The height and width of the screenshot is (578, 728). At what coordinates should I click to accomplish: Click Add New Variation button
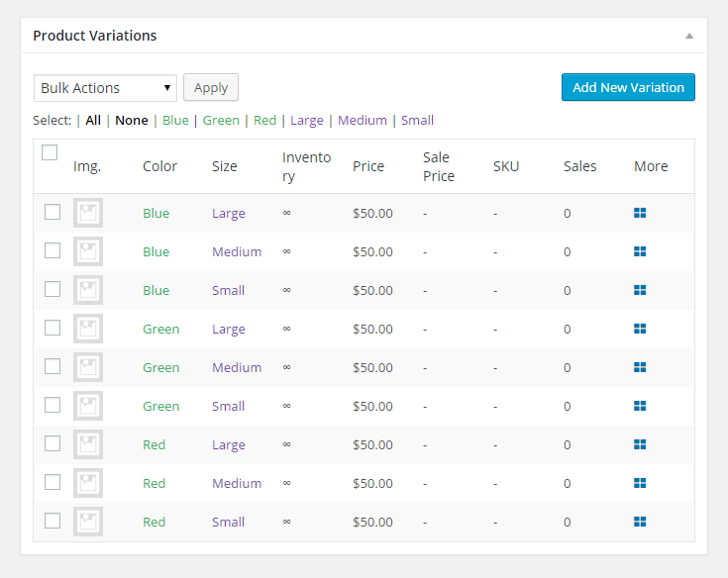pyautogui.click(x=628, y=87)
